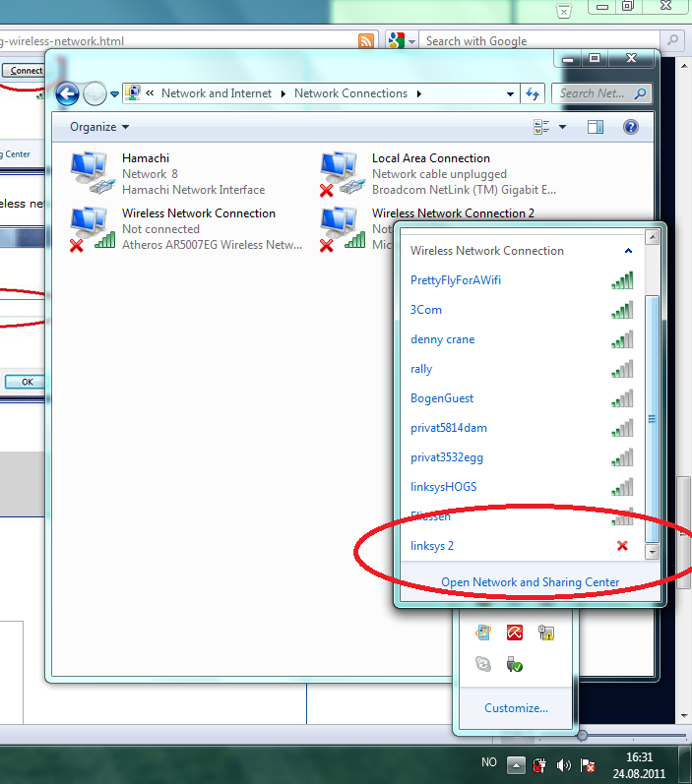Show the preview pane
This screenshot has height=784, width=692.
[596, 127]
